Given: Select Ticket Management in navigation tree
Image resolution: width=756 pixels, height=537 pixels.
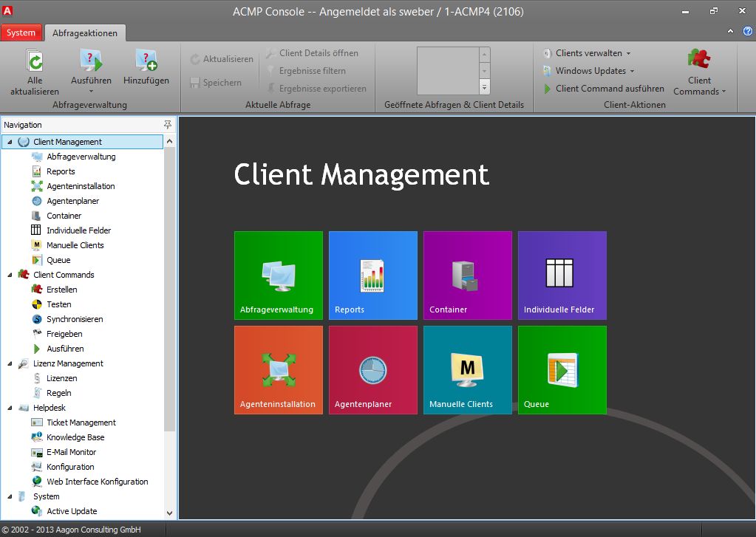Looking at the screenshot, I should click(81, 423).
